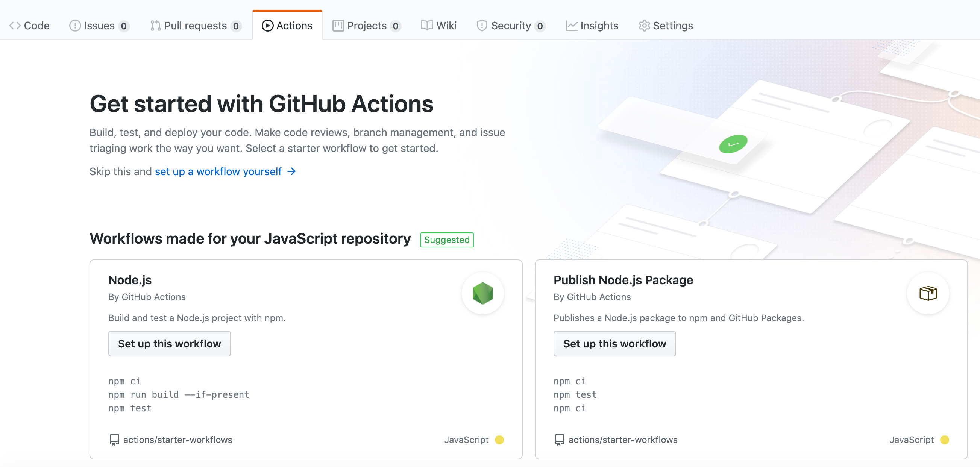Click the Code angle-brackets icon

[x=15, y=26]
